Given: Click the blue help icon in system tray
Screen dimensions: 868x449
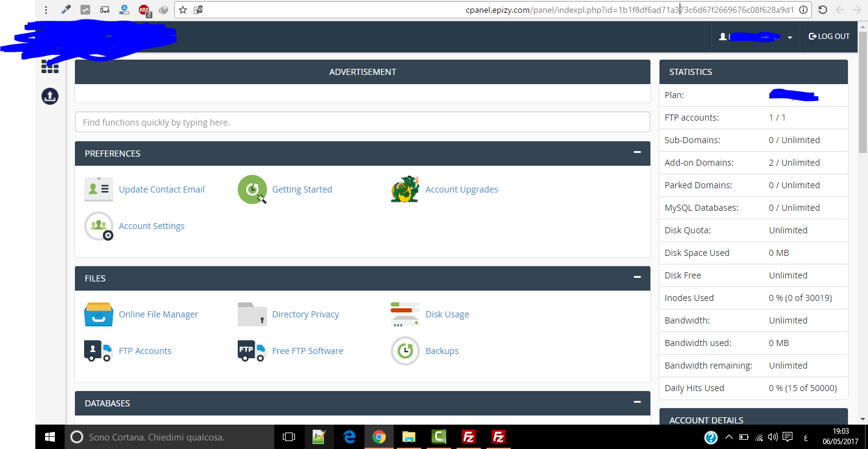Looking at the screenshot, I should click(x=711, y=437).
